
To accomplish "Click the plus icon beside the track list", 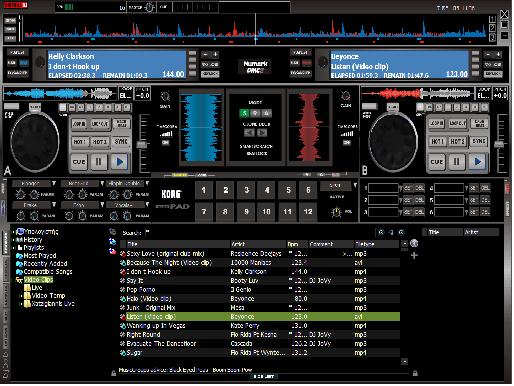I will coord(414,256).
